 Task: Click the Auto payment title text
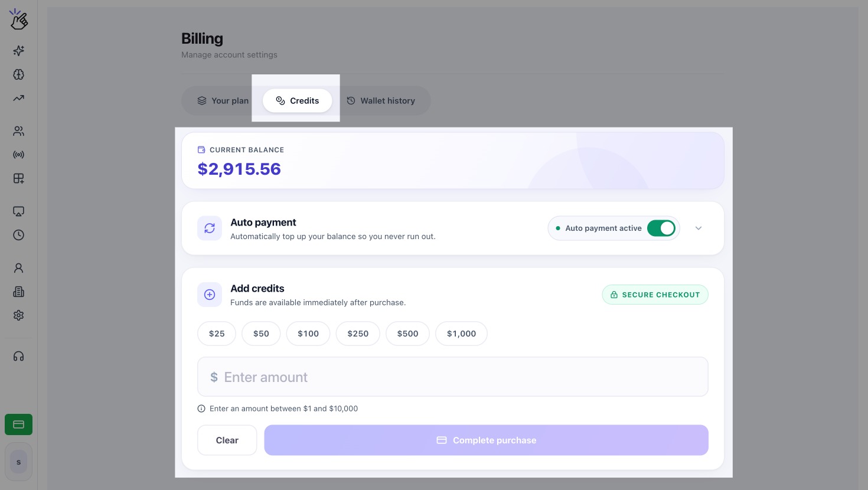click(263, 223)
